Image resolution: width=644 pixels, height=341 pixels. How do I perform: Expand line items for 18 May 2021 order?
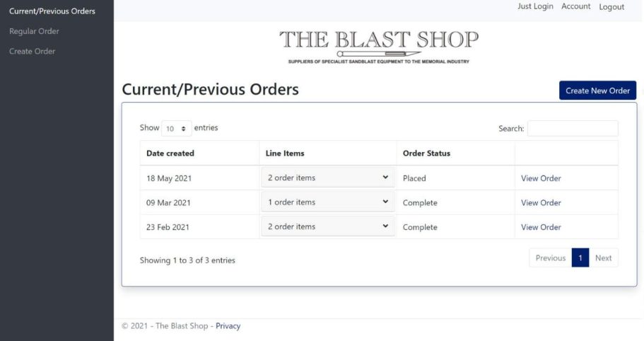[x=327, y=178]
